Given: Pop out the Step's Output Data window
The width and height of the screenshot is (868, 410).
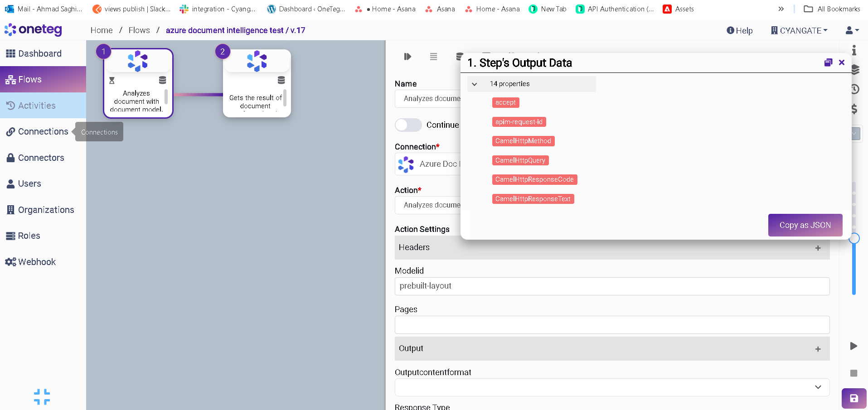Looking at the screenshot, I should [x=828, y=63].
